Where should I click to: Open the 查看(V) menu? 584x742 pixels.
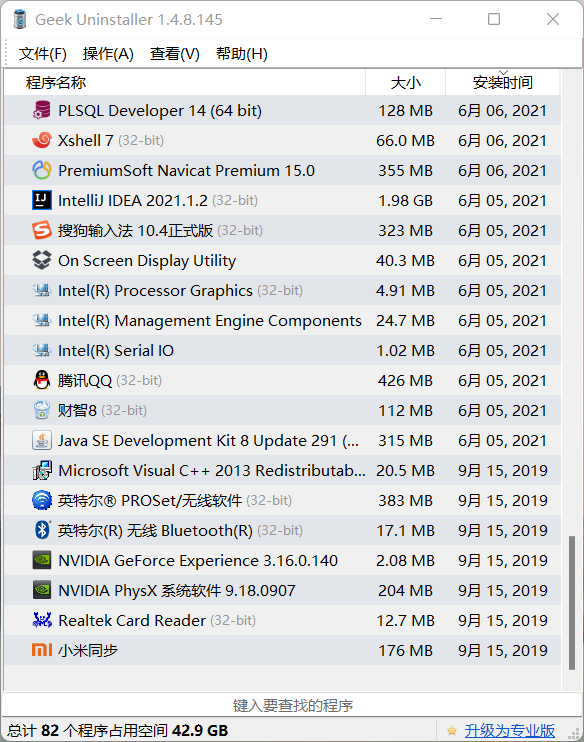(175, 53)
